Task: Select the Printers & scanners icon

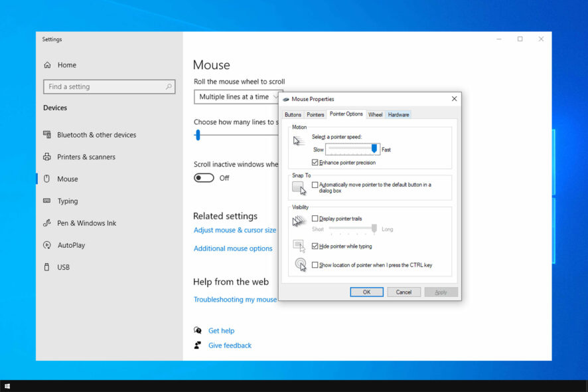Action: point(47,157)
